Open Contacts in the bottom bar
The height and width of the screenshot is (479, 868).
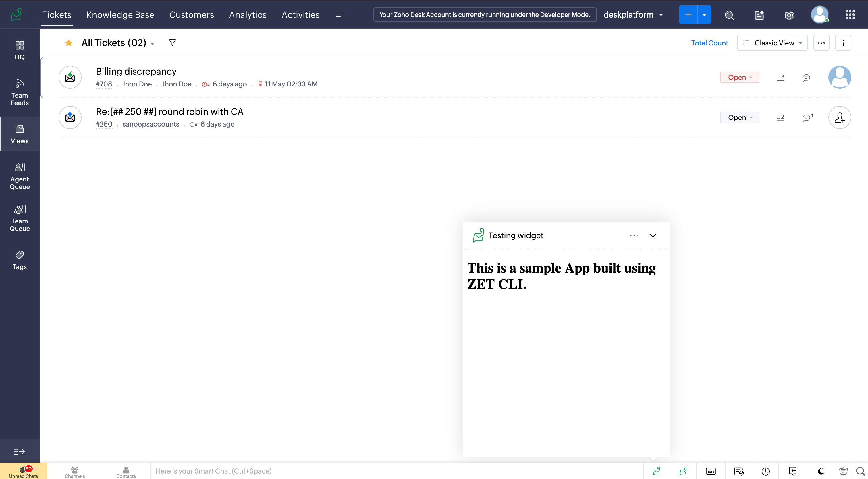click(126, 472)
